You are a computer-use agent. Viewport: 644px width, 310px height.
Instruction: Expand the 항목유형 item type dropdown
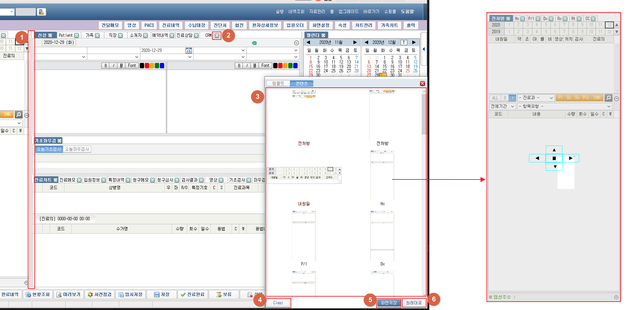click(564, 106)
